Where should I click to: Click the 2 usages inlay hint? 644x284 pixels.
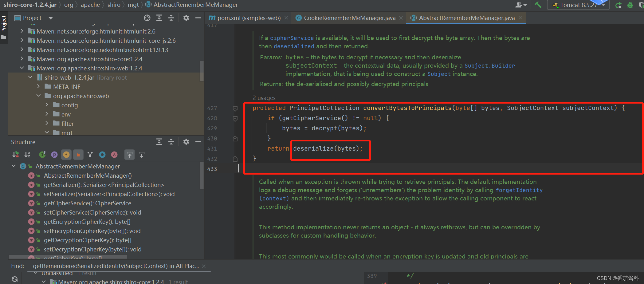coord(264,98)
